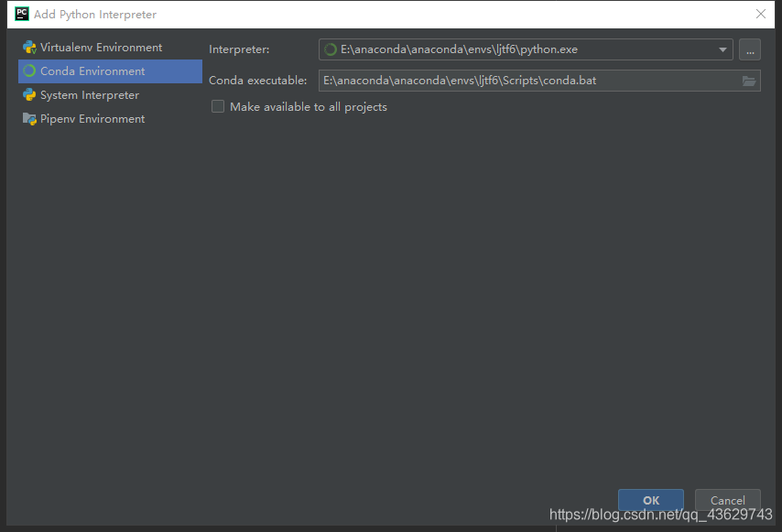Click the conda icon inside Interpreter field

[x=331, y=49]
